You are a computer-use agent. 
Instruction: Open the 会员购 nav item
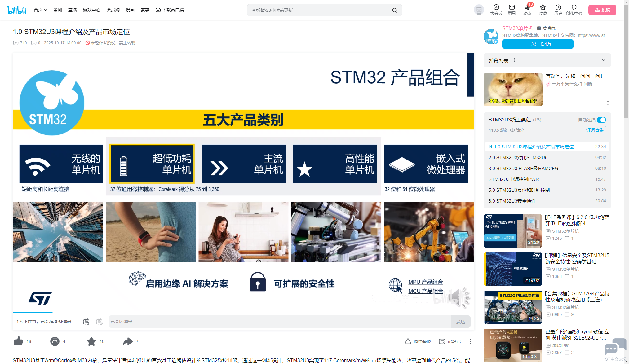click(113, 10)
